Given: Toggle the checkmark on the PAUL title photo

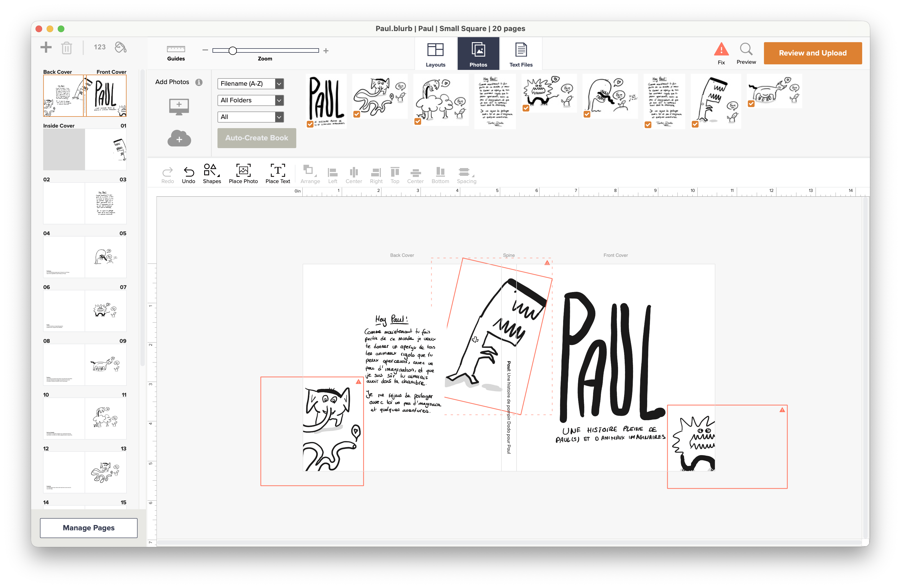Looking at the screenshot, I should point(310,124).
